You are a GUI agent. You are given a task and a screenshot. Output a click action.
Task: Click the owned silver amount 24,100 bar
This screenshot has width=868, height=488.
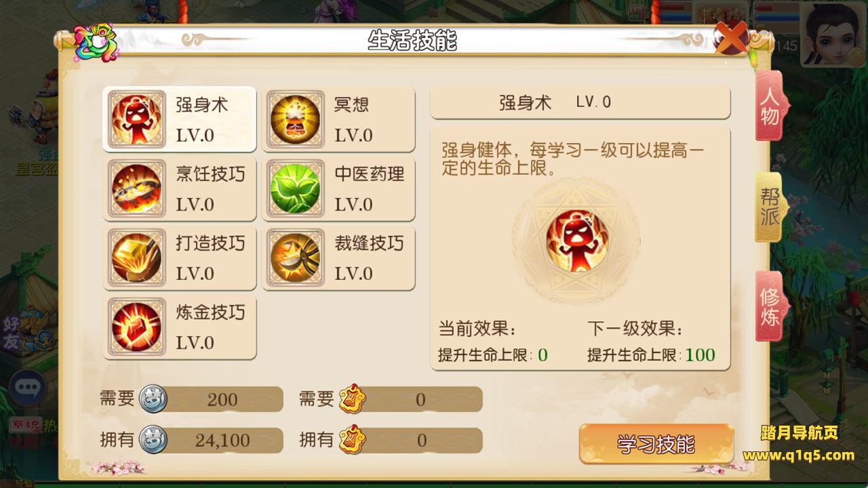pyautogui.click(x=222, y=441)
